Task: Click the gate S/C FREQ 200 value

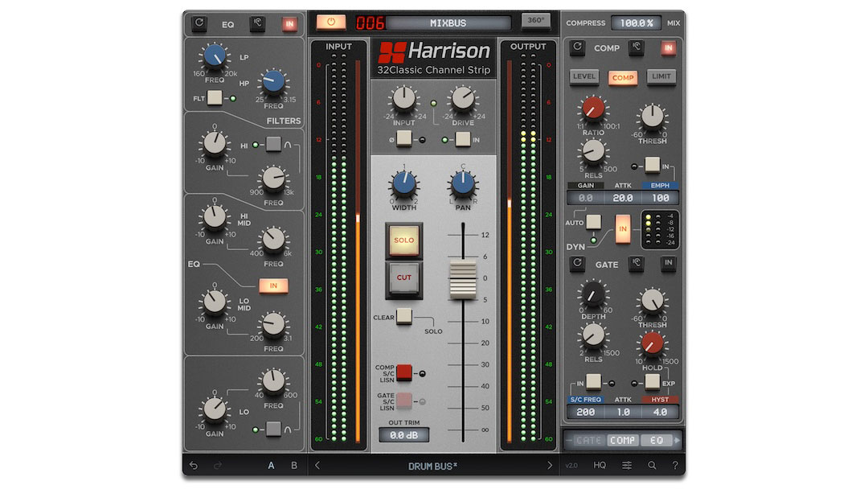Action: (586, 412)
